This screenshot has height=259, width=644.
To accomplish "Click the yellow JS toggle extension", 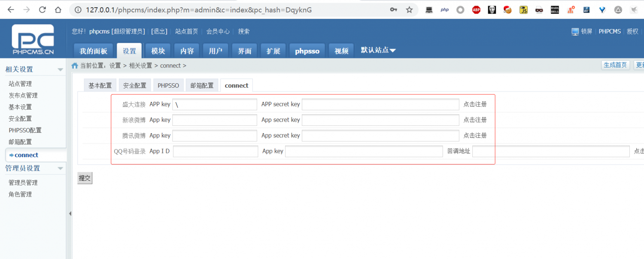I will 523,9.
